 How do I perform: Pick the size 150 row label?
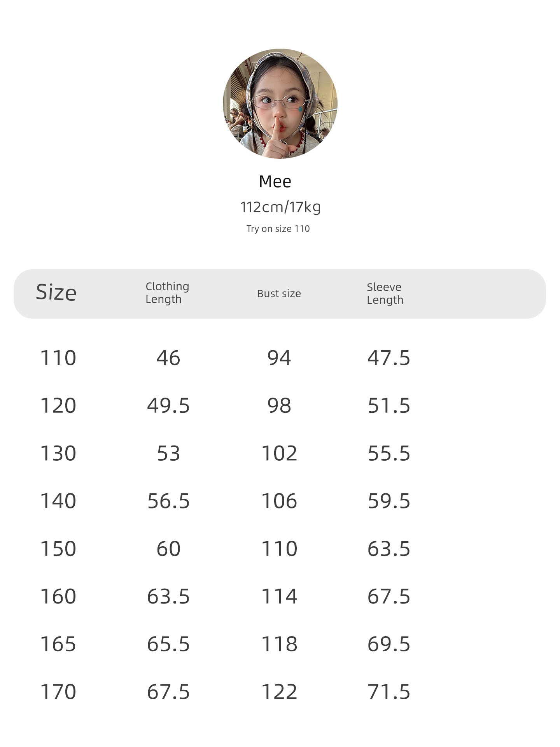pyautogui.click(x=58, y=549)
